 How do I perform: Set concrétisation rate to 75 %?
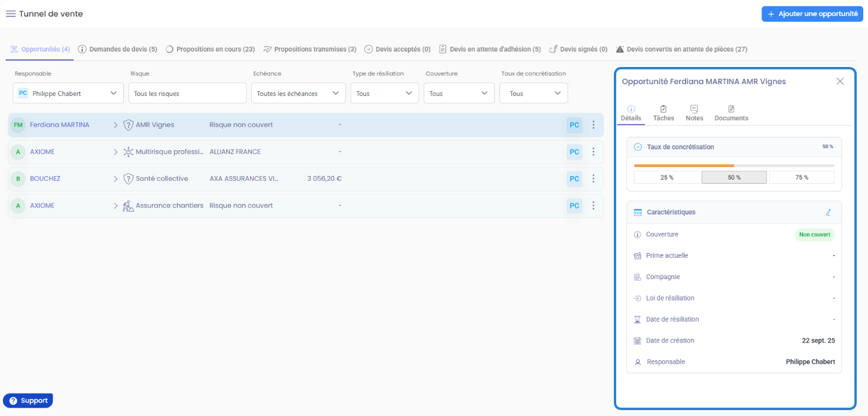click(802, 177)
